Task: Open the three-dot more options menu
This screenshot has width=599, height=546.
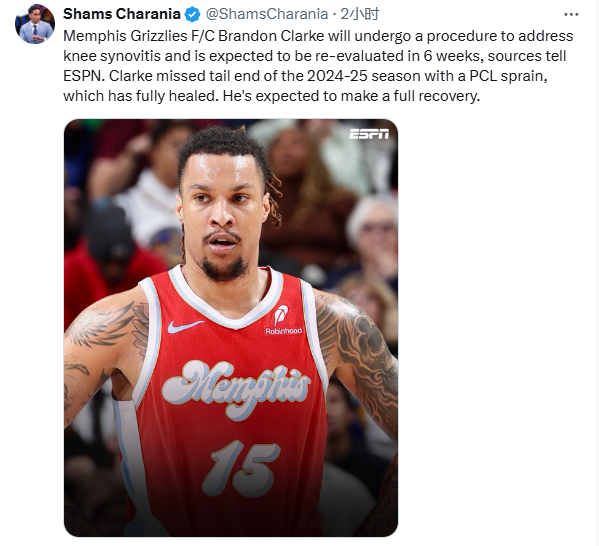Action: click(571, 15)
